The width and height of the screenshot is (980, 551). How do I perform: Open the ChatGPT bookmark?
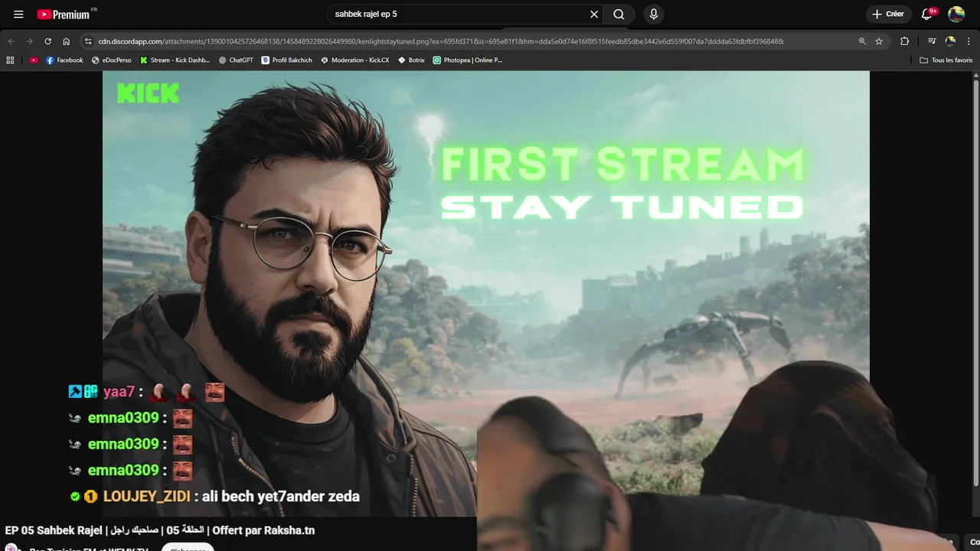pyautogui.click(x=236, y=60)
